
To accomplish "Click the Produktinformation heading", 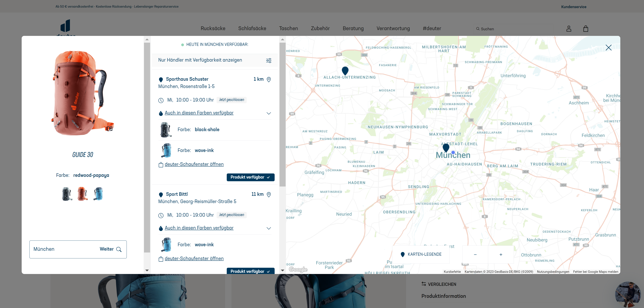I will (443, 296).
